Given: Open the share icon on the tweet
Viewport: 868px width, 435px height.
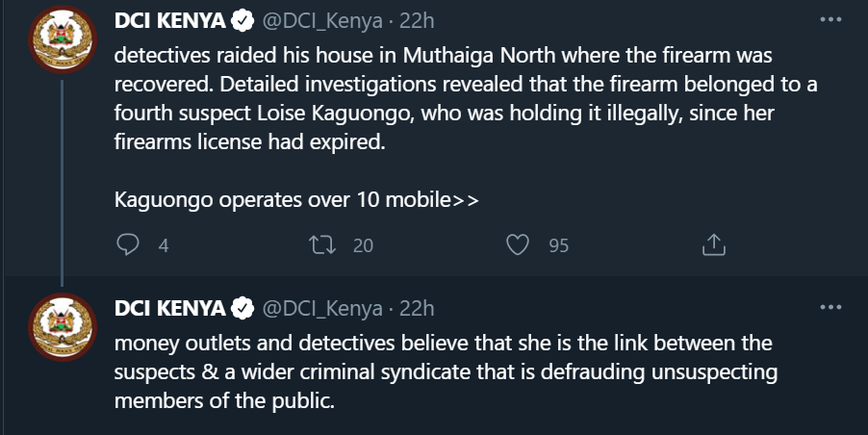Looking at the screenshot, I should click(713, 244).
